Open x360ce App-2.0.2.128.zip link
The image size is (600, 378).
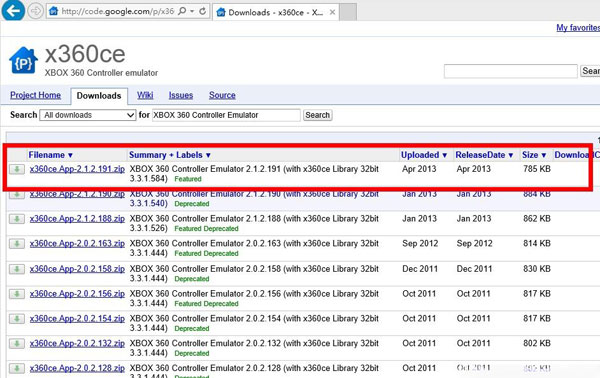coord(77,368)
